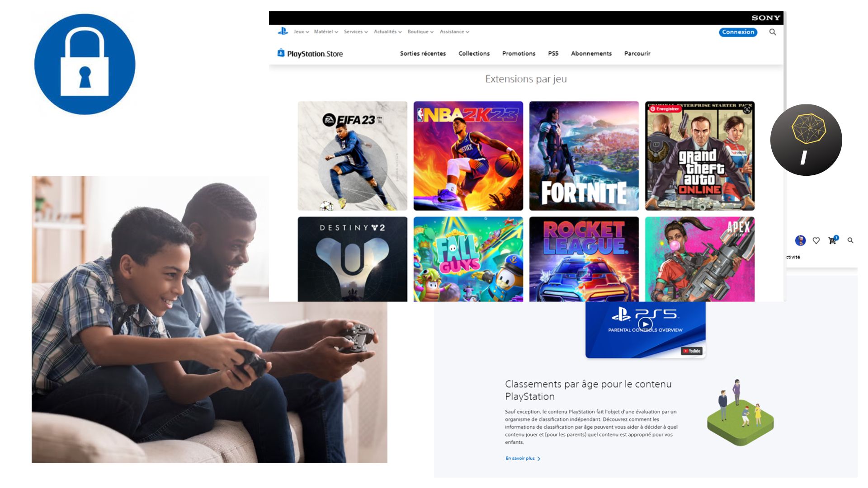
Task: Open the FIFA 23 game tile
Action: [352, 156]
